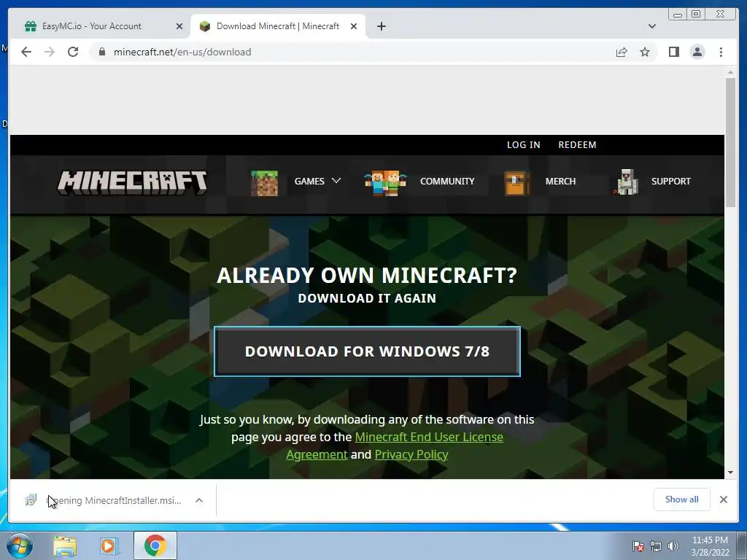Click DOWNLOAD FOR WINDOWS 7/8 button
This screenshot has width=747, height=560.
coord(367,351)
